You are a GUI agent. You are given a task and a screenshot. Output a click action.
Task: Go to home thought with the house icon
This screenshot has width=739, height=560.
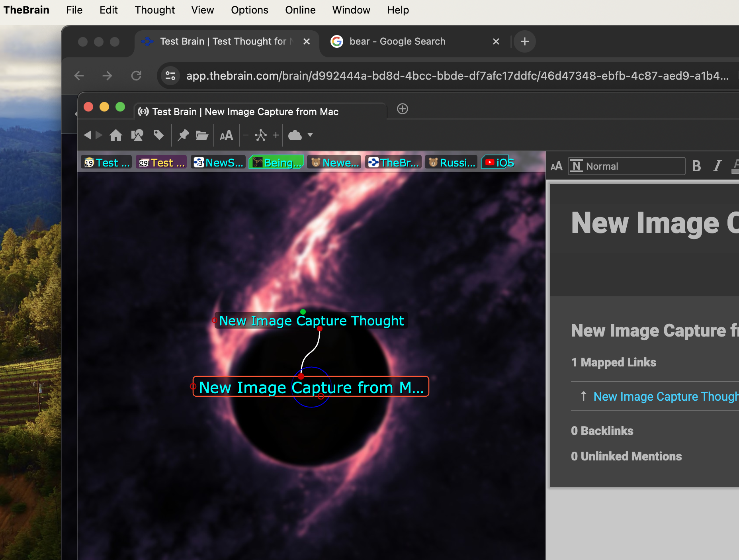click(x=116, y=135)
